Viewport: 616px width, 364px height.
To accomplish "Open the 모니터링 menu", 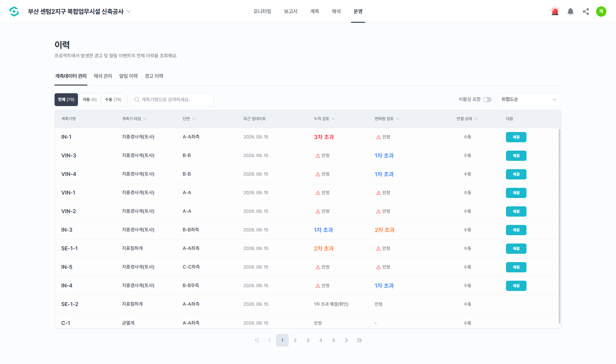I will [262, 12].
